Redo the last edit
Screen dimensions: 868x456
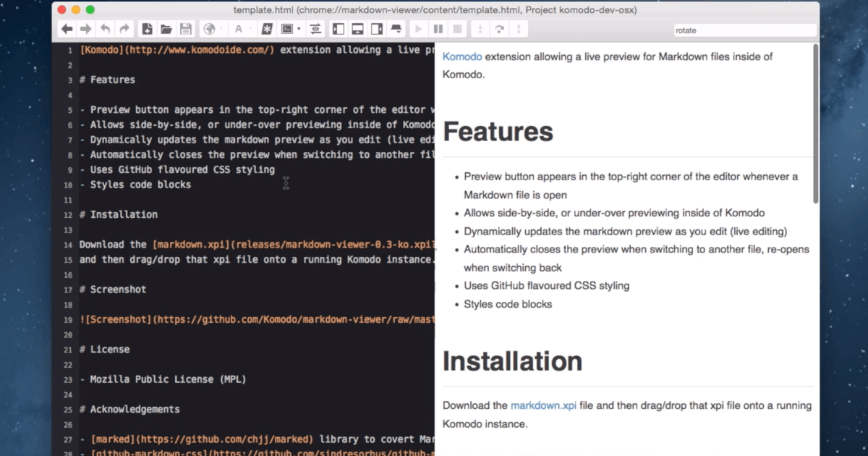(124, 29)
